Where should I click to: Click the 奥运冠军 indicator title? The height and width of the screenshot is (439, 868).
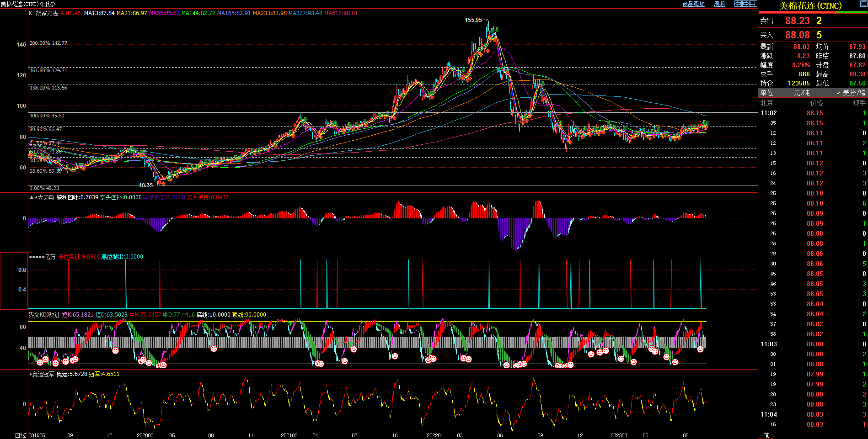coord(43,374)
